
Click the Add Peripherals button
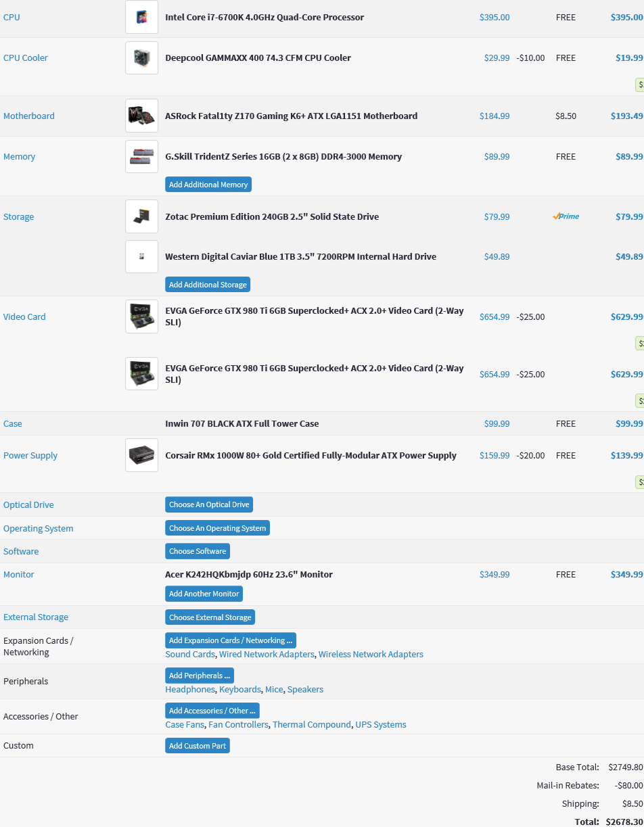(x=200, y=676)
